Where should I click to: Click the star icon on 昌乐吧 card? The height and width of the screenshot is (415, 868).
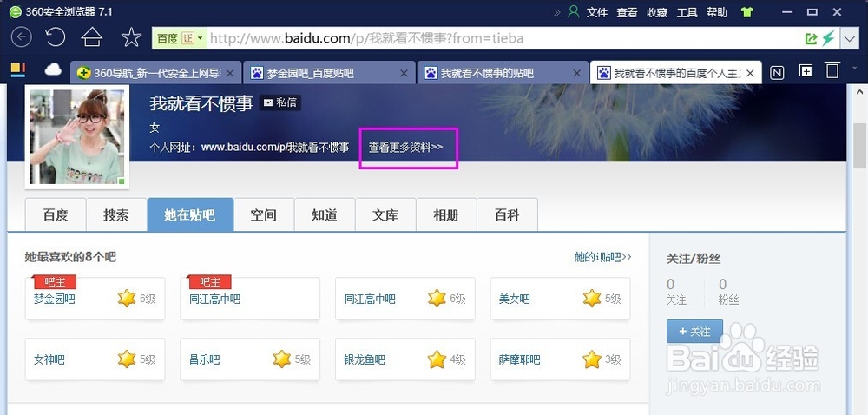(x=282, y=359)
